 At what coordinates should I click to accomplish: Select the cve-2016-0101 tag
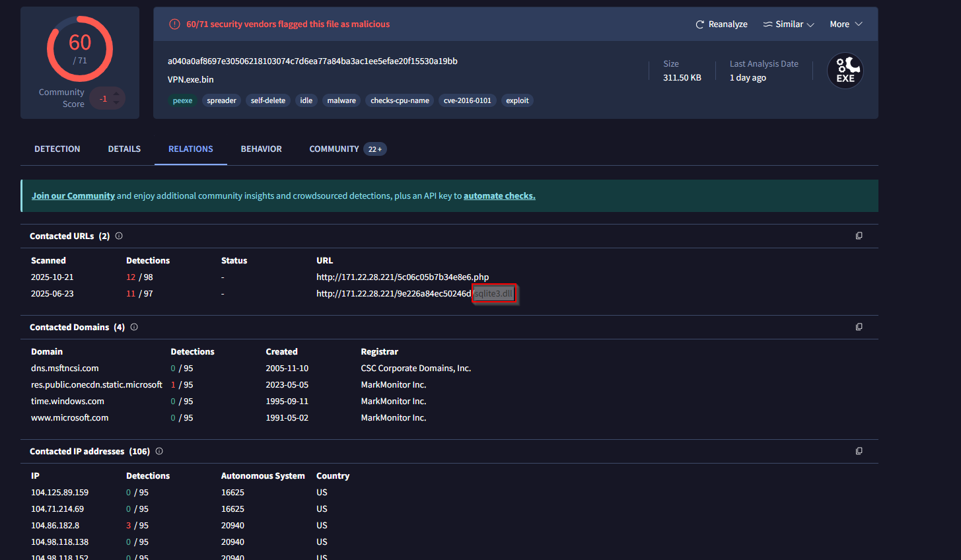(467, 101)
